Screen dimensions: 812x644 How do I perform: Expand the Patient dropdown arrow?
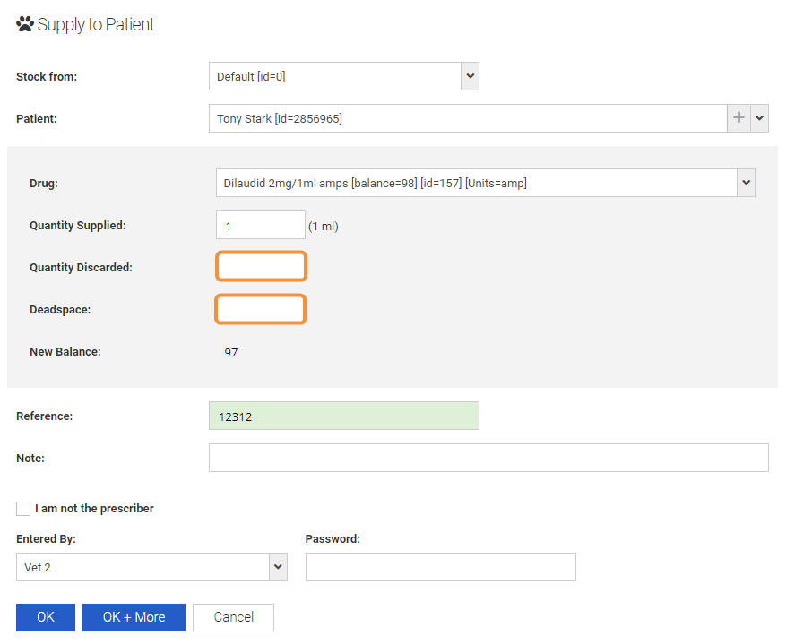[x=759, y=118]
